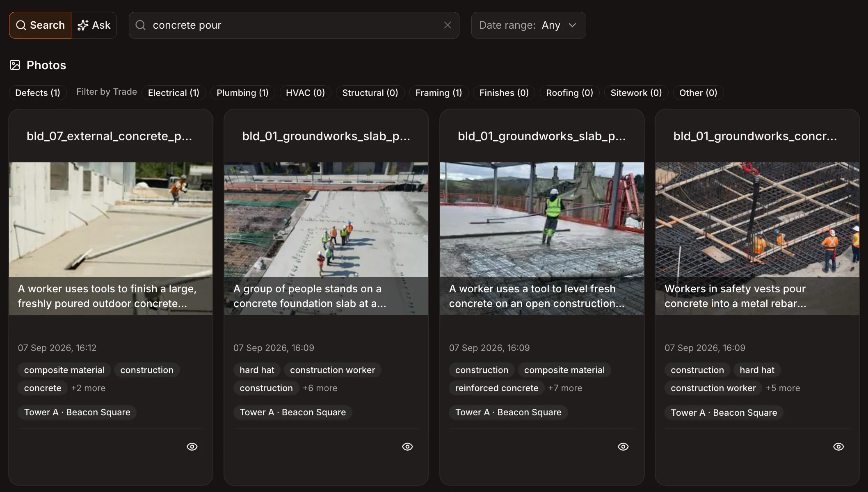Click 'construction worker' tag on second card
The width and height of the screenshot is (868, 492).
click(x=332, y=370)
